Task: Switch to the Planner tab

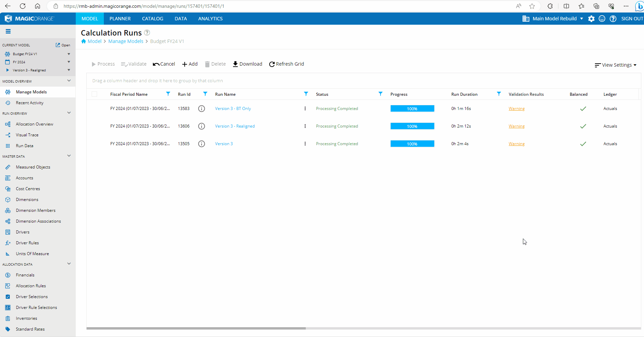Action: [x=120, y=19]
